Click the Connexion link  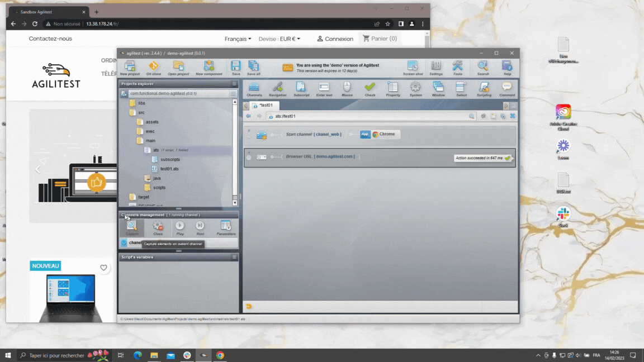[335, 39]
